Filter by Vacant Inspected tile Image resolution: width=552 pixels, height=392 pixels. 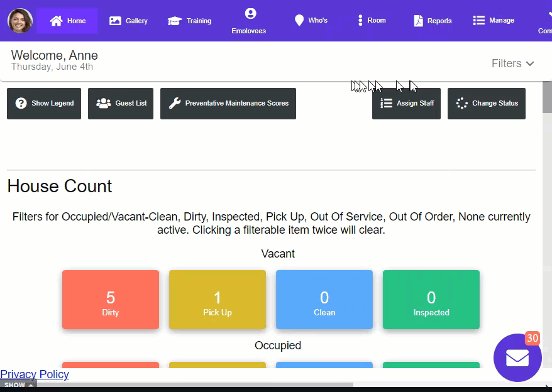click(431, 300)
